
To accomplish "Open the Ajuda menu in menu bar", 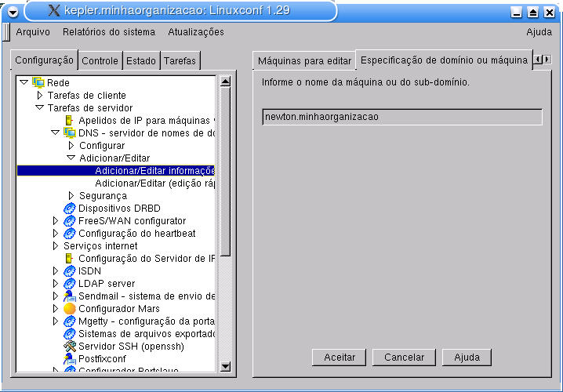I will point(539,32).
